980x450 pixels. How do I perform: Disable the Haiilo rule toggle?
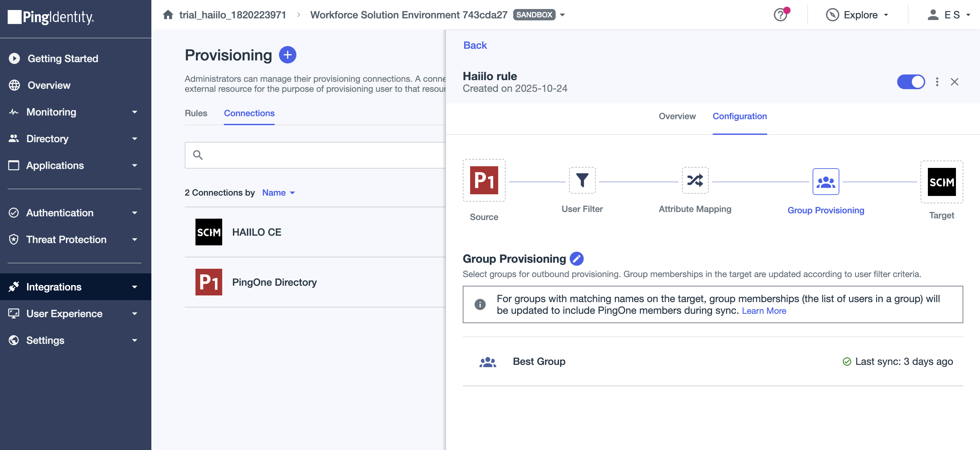(x=911, y=82)
